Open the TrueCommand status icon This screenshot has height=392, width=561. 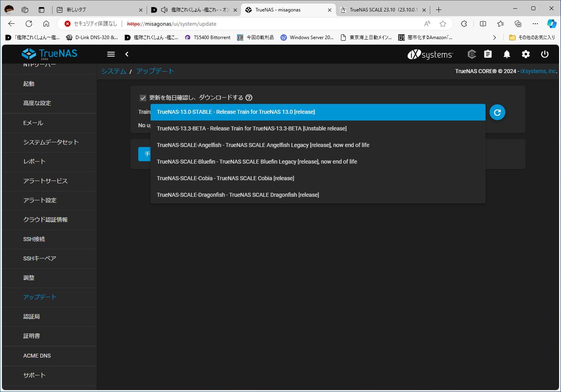click(x=472, y=54)
